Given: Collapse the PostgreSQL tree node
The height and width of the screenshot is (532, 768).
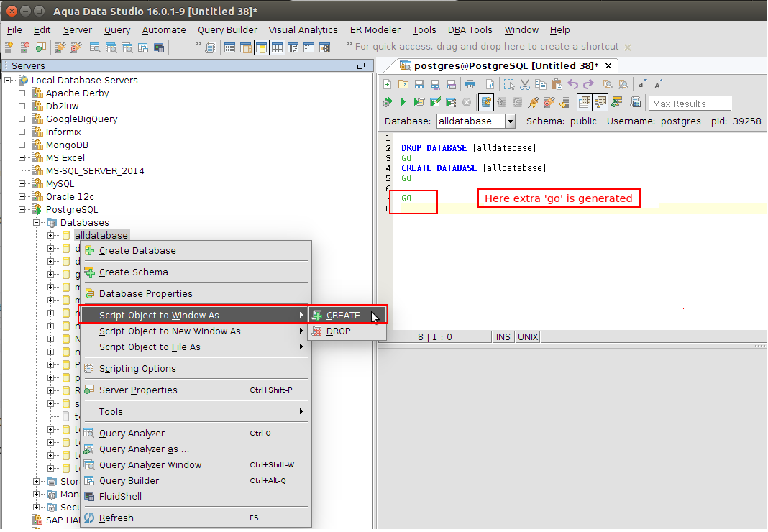Looking at the screenshot, I should click(22, 210).
